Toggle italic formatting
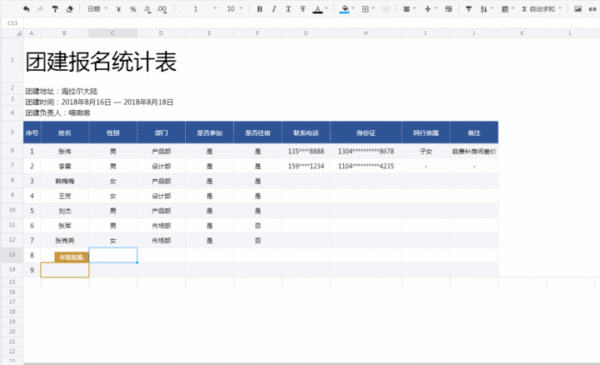 274,9
